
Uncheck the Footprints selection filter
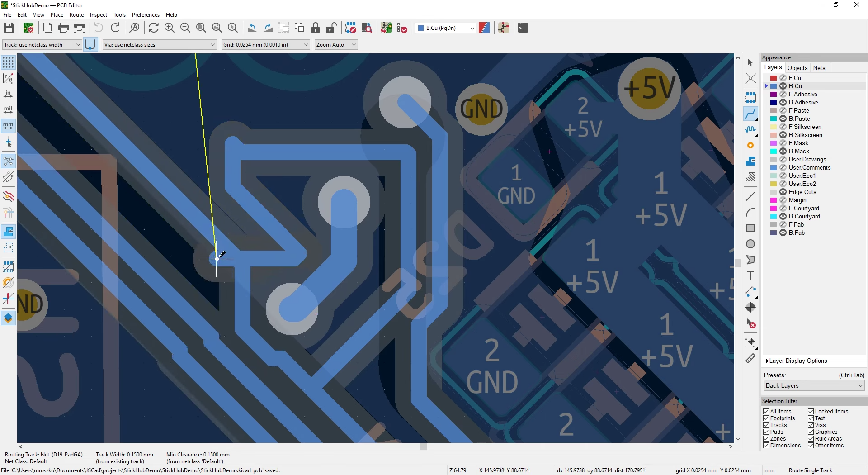[766, 418]
